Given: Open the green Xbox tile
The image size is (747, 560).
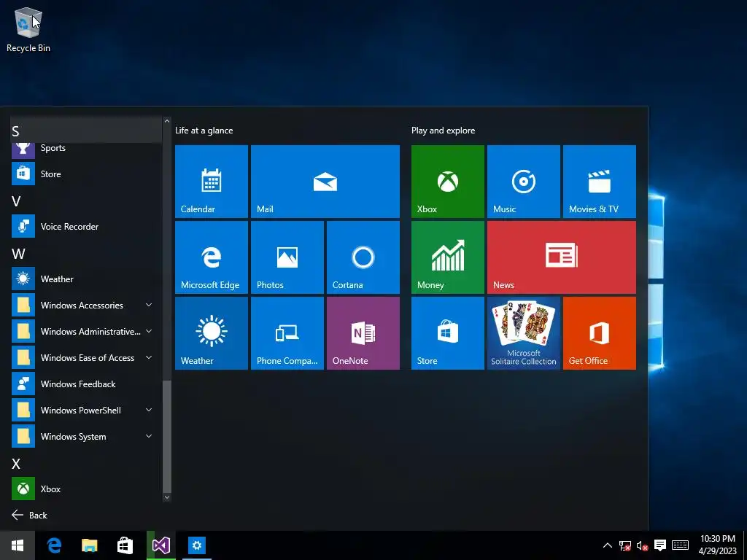Looking at the screenshot, I should (448, 182).
